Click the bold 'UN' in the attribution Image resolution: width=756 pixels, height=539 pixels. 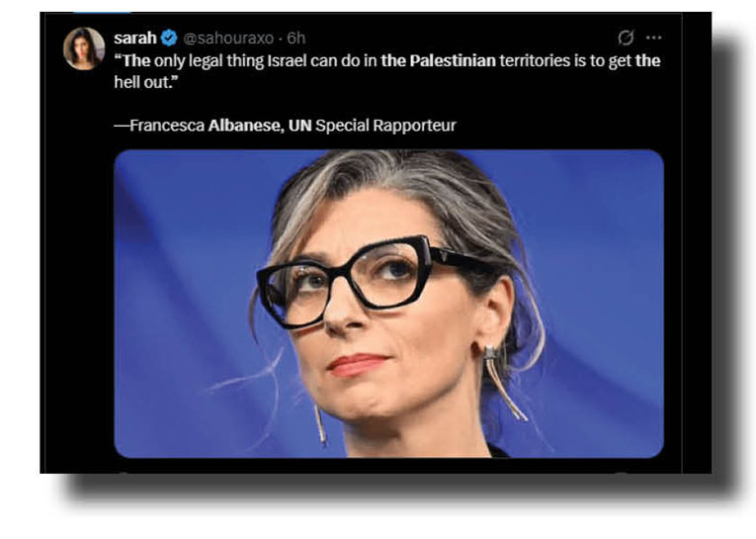(x=299, y=126)
